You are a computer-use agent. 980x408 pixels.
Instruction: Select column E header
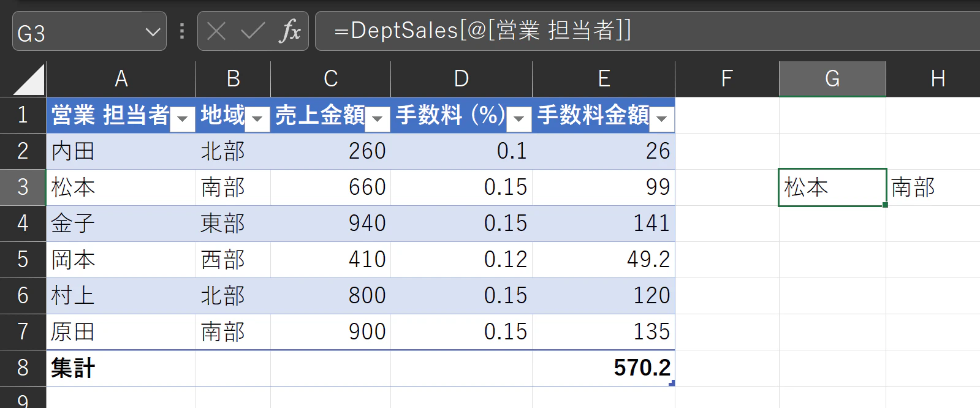click(x=604, y=79)
